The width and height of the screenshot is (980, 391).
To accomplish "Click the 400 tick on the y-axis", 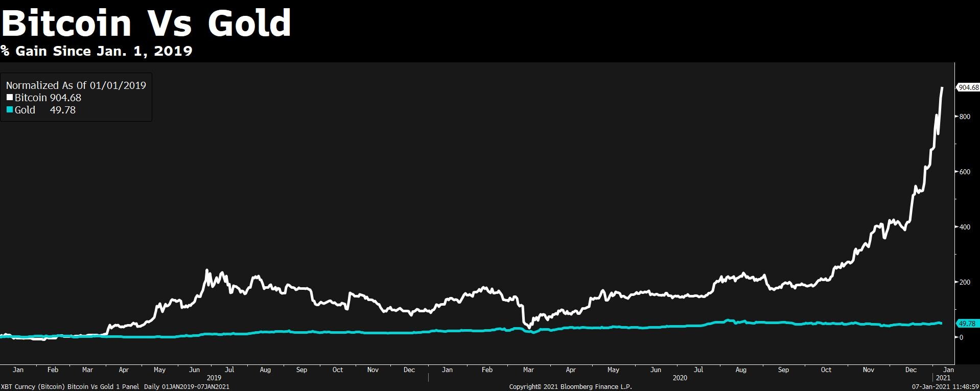I will (x=965, y=227).
